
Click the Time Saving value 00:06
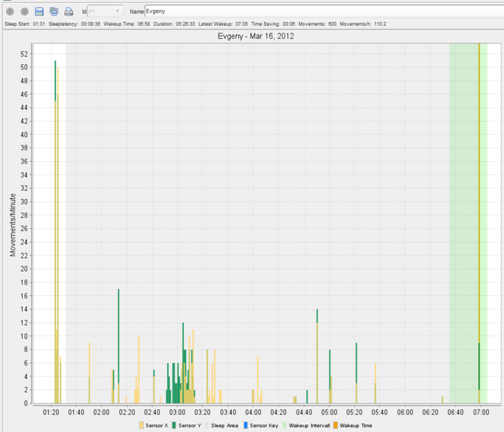tap(289, 24)
